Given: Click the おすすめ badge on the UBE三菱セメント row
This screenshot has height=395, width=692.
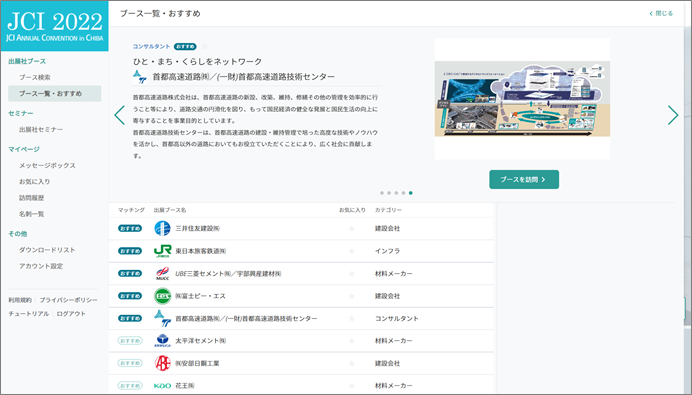Looking at the screenshot, I should [130, 274].
